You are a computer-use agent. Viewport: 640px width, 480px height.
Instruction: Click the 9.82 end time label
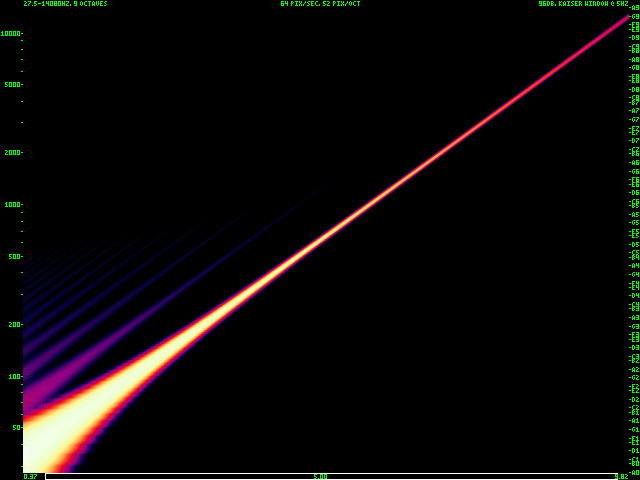pyautogui.click(x=621, y=477)
